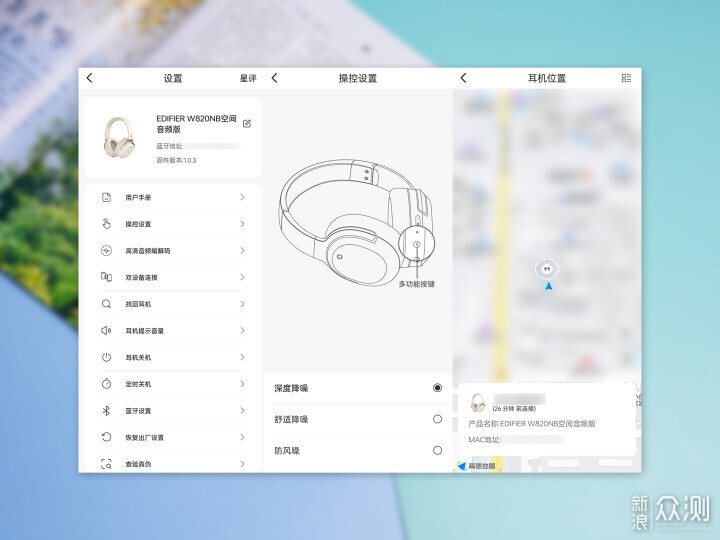Screen dimensions: 720x540
Task: Select the 深度降噪 radio option
Action: pyautogui.click(x=437, y=388)
